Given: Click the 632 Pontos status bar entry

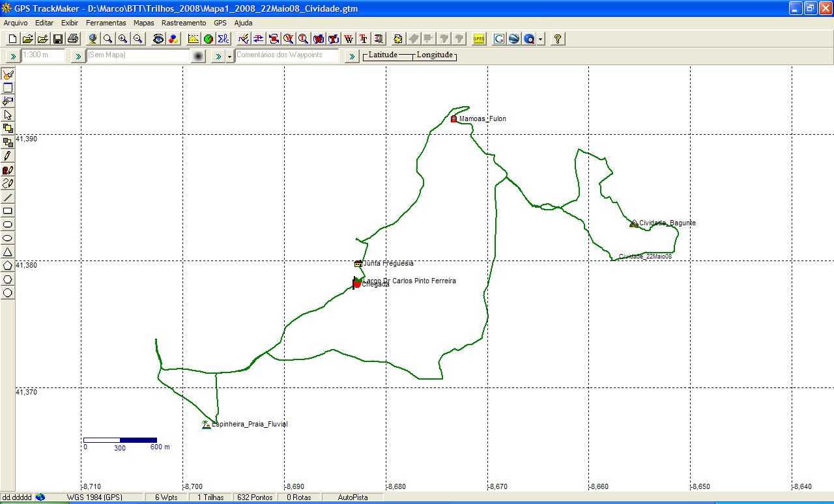Looking at the screenshot, I should coord(254,497).
